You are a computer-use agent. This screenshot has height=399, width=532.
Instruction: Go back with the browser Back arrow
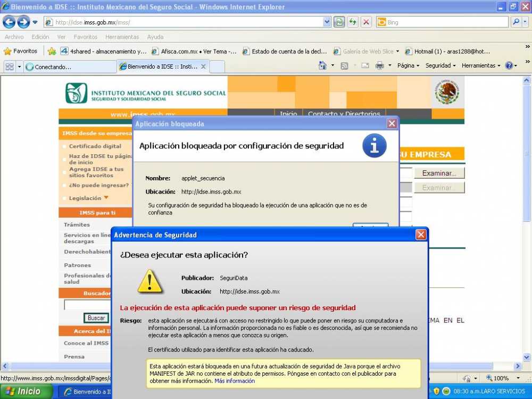click(9, 22)
